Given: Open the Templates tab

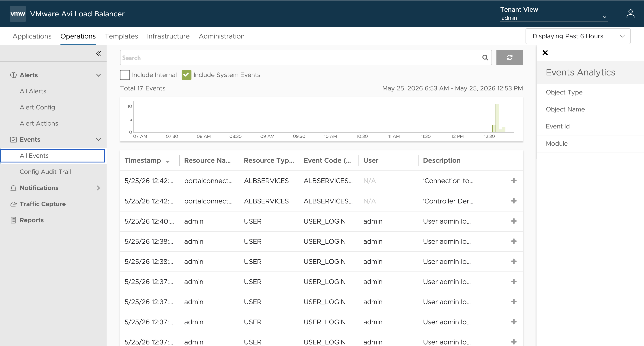Looking at the screenshot, I should click(x=121, y=36).
